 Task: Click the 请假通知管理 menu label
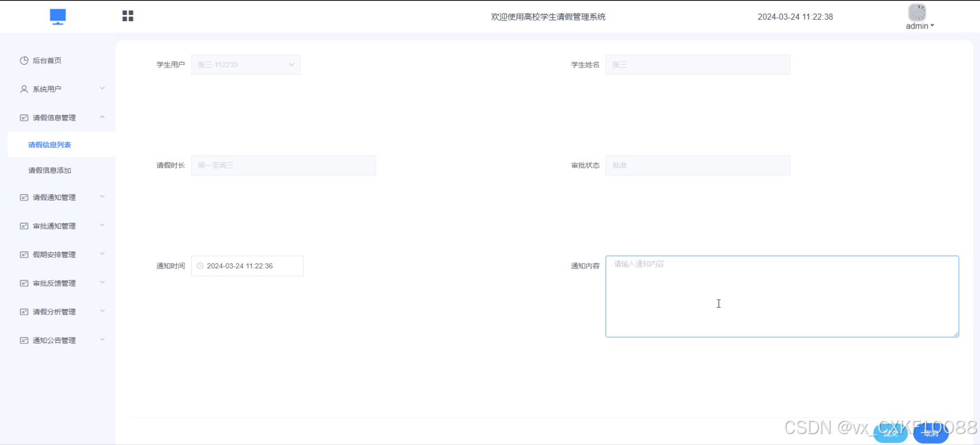coord(54,197)
